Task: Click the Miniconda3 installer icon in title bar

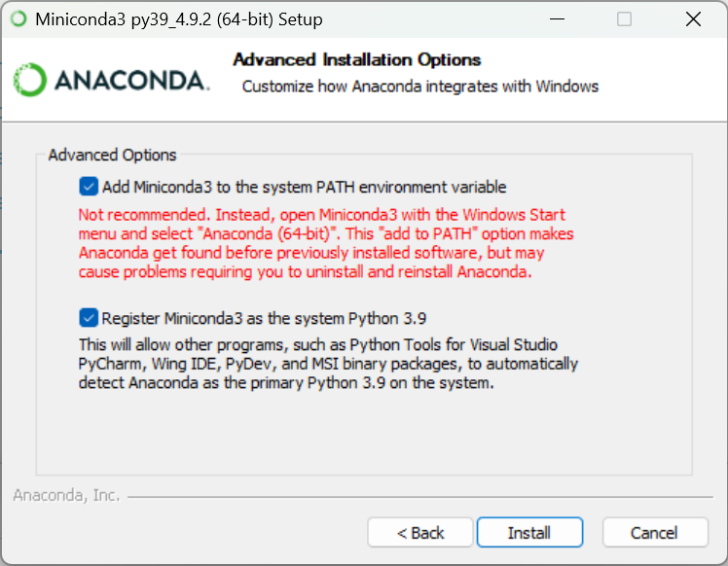Action: pyautogui.click(x=18, y=19)
